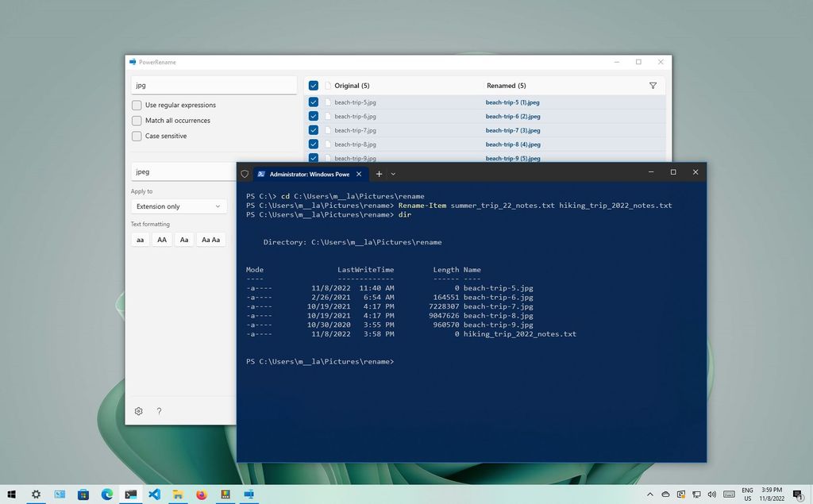Select the uppercase 'AA' text formatting option
Screen dimensions: 813x504
click(x=162, y=239)
